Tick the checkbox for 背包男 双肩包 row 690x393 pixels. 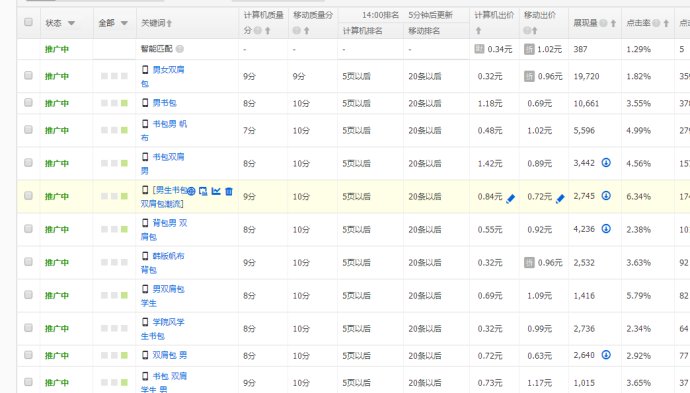28,228
